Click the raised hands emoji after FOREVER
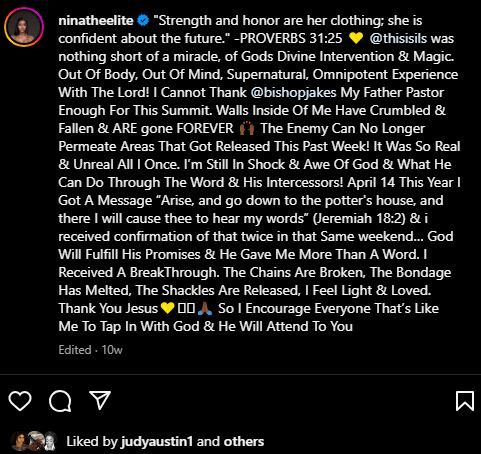Viewport: 481px width, 454px height. tap(247, 129)
